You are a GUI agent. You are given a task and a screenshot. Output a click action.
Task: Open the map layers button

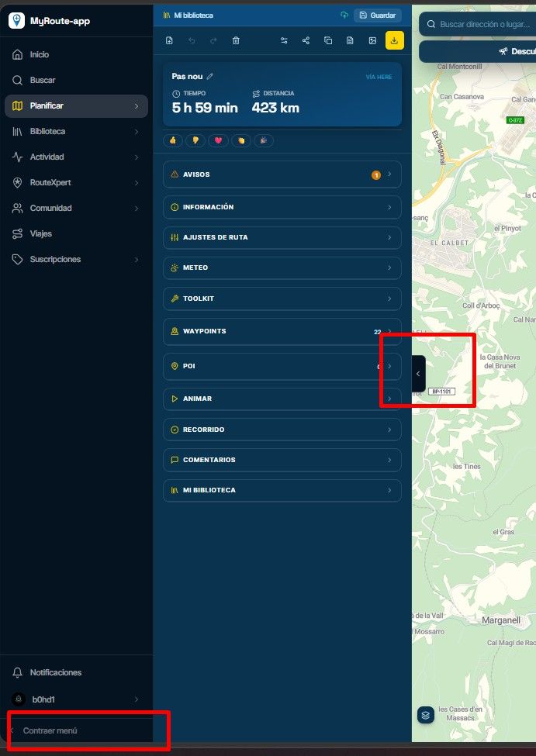click(x=426, y=715)
